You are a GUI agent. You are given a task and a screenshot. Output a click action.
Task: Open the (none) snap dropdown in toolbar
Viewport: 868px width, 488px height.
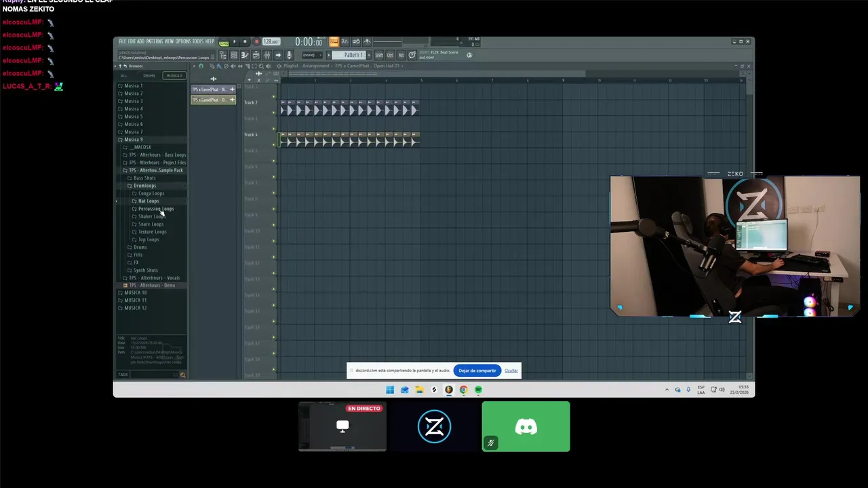(312, 55)
